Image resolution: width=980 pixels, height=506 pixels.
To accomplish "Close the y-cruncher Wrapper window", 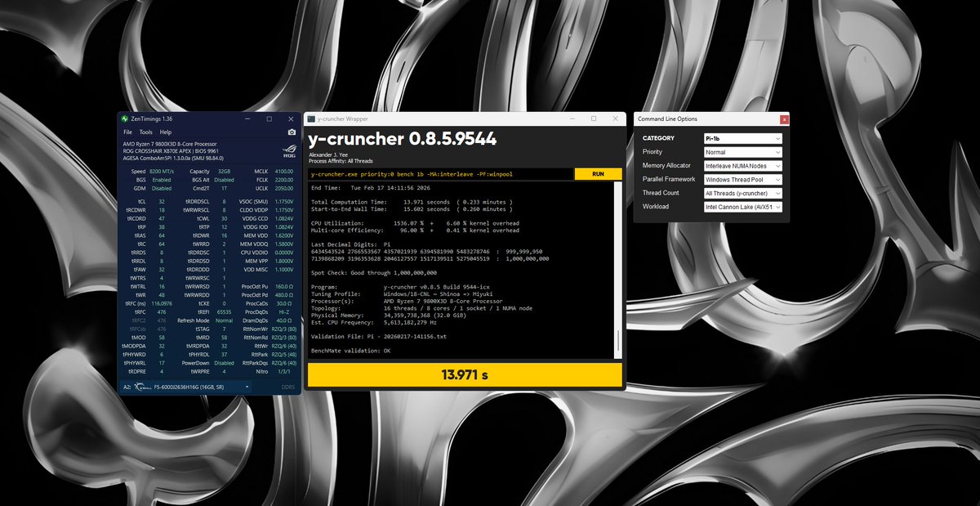I will tap(614, 119).
